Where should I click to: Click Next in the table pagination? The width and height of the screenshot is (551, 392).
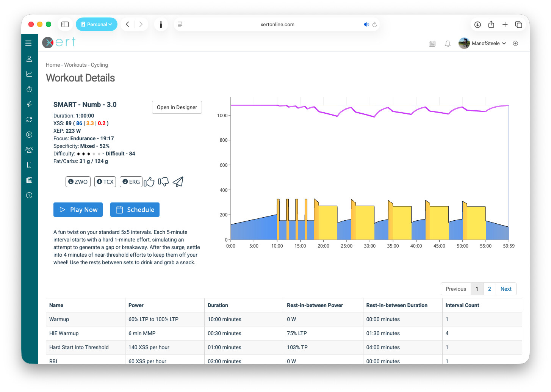(506, 289)
